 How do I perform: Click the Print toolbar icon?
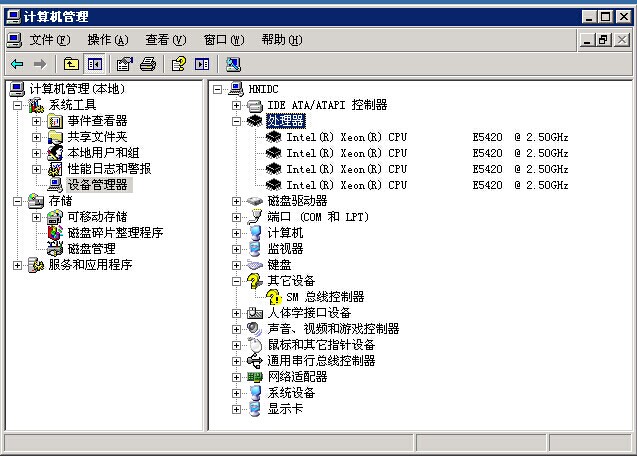148,64
